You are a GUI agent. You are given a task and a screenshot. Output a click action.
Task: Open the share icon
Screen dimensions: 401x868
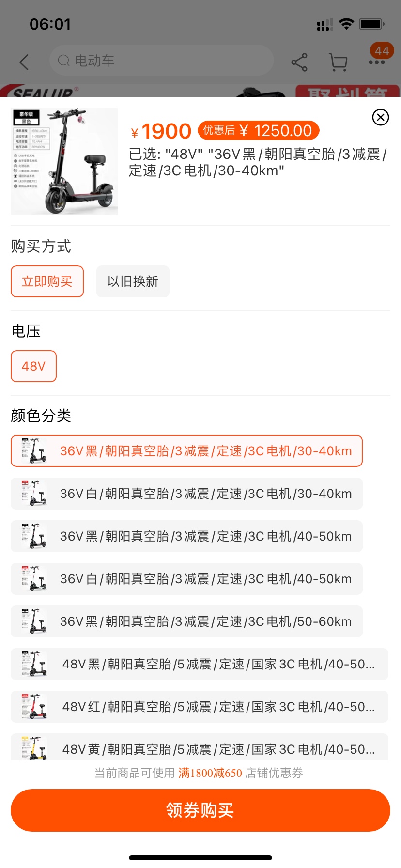(299, 62)
